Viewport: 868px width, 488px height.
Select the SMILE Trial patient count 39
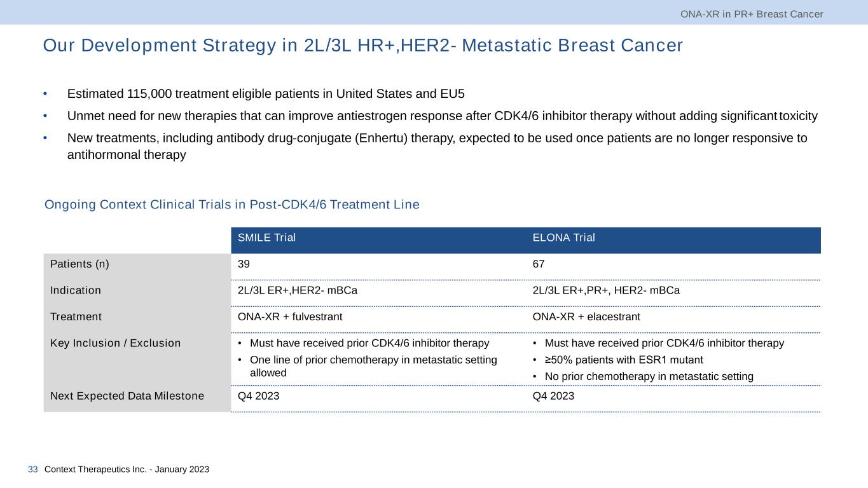click(244, 264)
